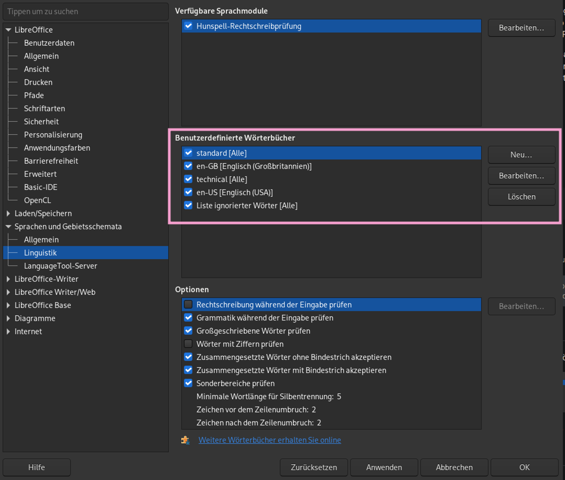This screenshot has width=565, height=480.
Task: Select Allgemein under LibreOffice
Action: pos(41,56)
